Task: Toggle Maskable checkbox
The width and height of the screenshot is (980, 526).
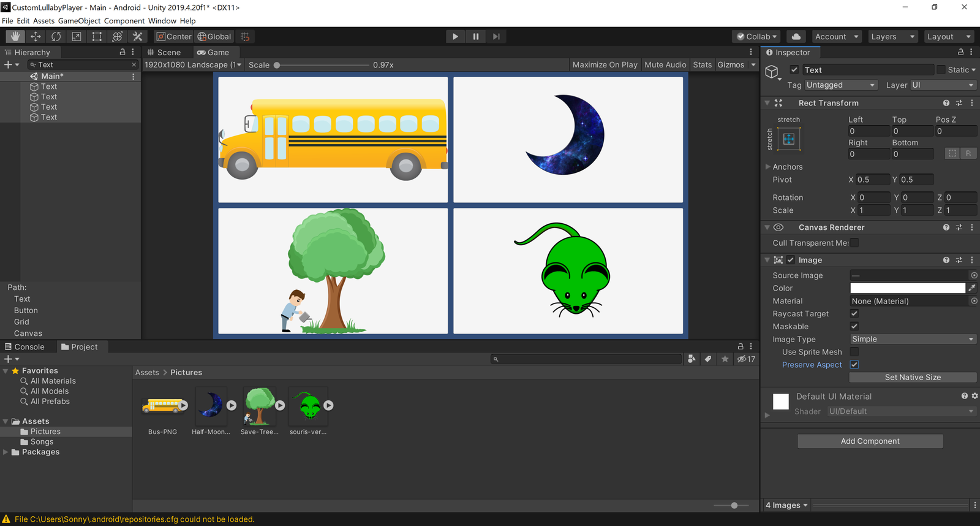Action: coord(854,326)
